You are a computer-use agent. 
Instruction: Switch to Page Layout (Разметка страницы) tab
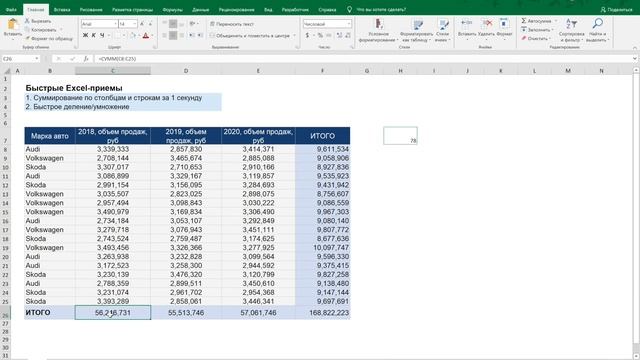(x=133, y=9)
